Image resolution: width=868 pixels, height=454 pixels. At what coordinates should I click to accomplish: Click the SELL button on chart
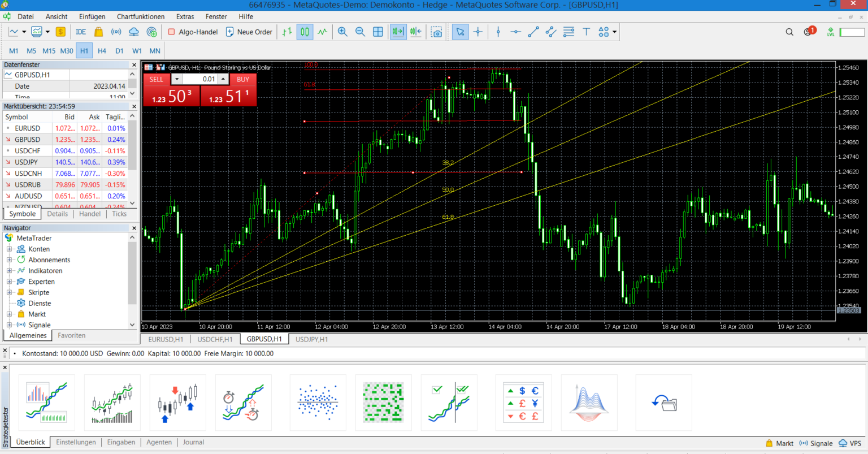click(x=157, y=79)
